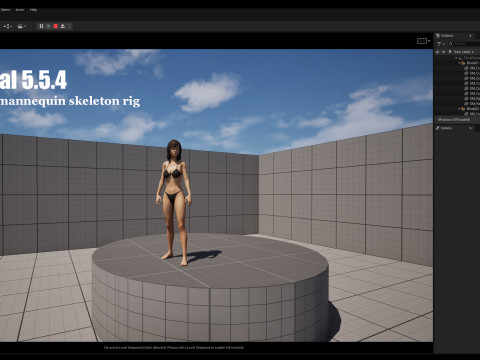
Task: Close the Details tab
Action: tap(470, 128)
